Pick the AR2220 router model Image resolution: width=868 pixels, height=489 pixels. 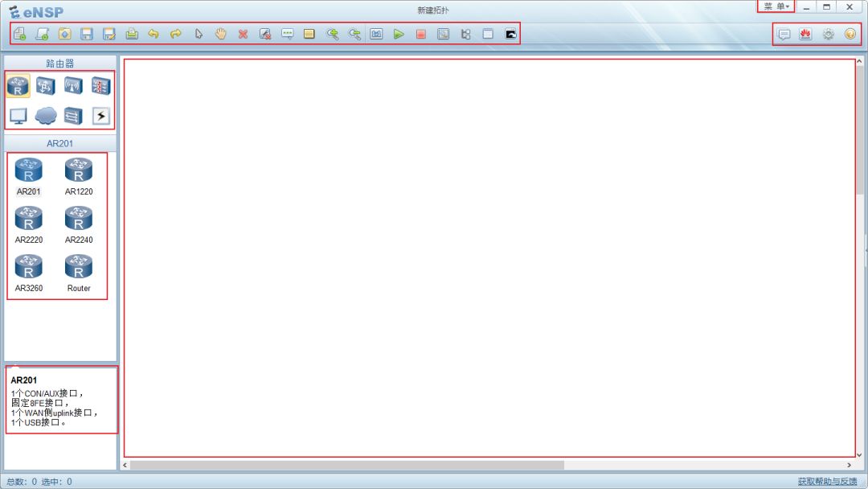point(29,225)
